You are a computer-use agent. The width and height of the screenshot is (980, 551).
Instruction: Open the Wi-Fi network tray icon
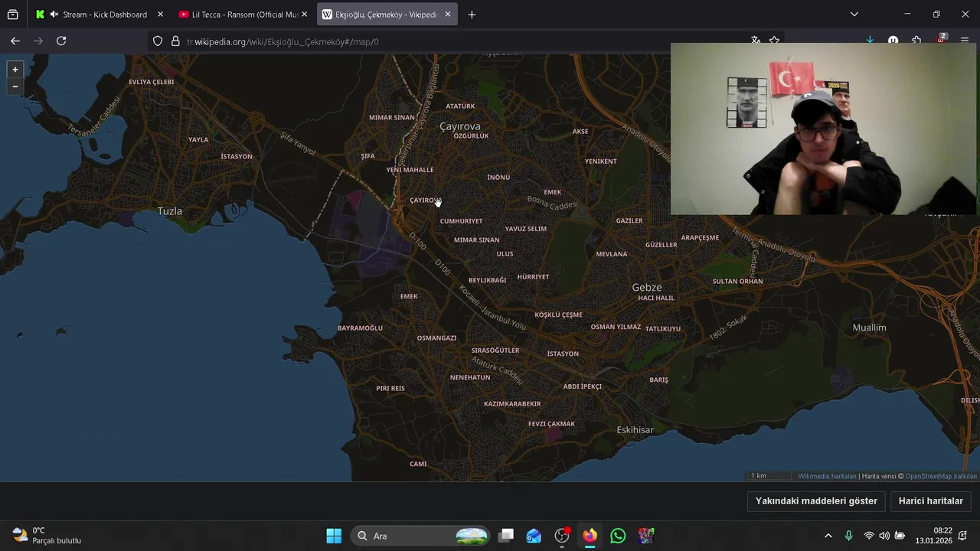[x=868, y=536]
